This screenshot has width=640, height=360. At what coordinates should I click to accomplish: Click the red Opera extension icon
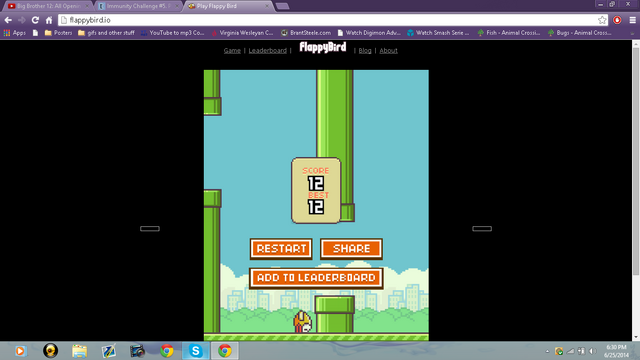pyautogui.click(x=617, y=20)
